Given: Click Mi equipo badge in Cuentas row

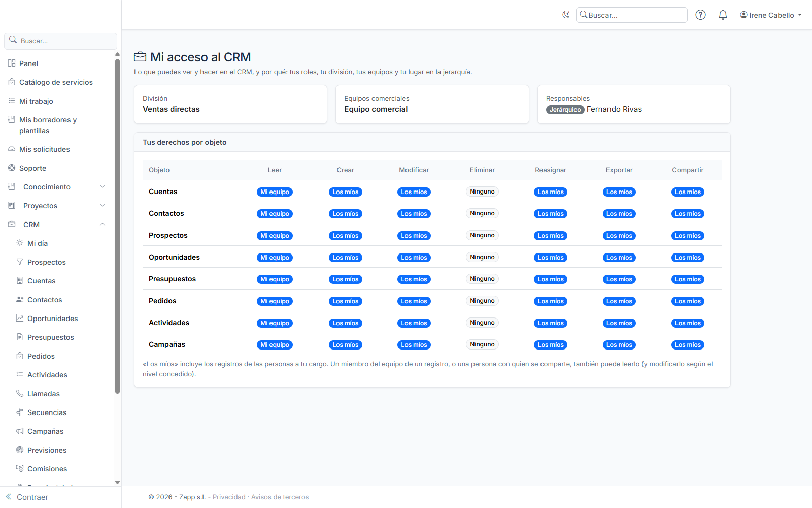Looking at the screenshot, I should pyautogui.click(x=275, y=192).
